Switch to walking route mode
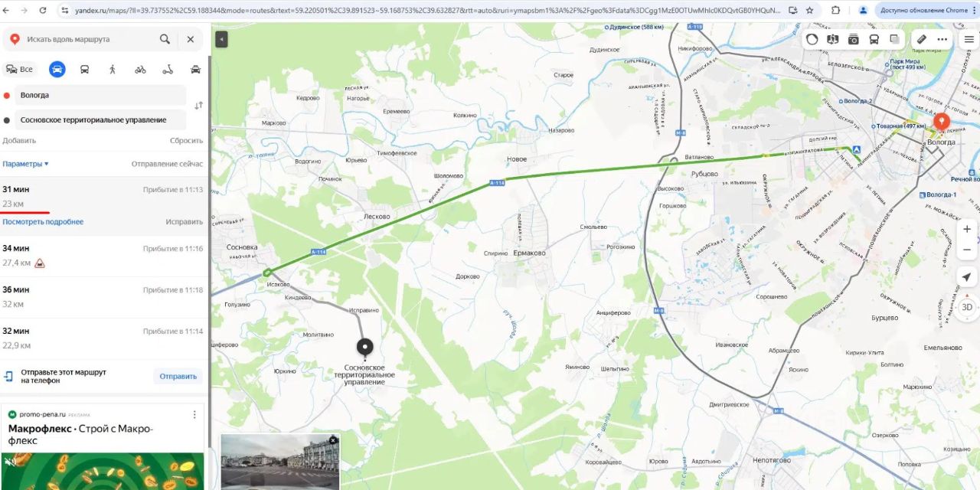Image resolution: width=980 pixels, height=490 pixels. (113, 69)
